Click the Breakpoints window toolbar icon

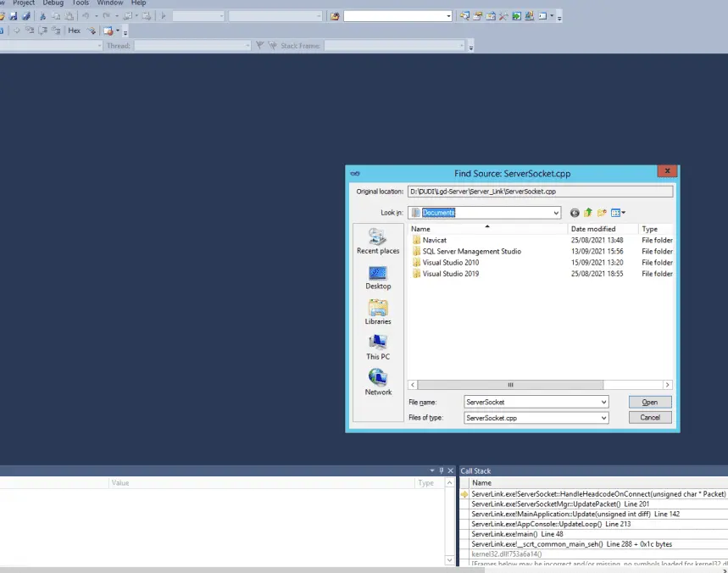108,31
